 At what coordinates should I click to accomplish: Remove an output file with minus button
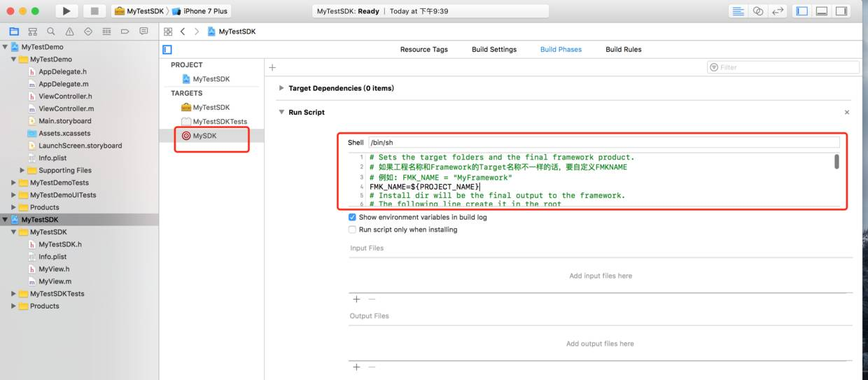click(x=372, y=367)
